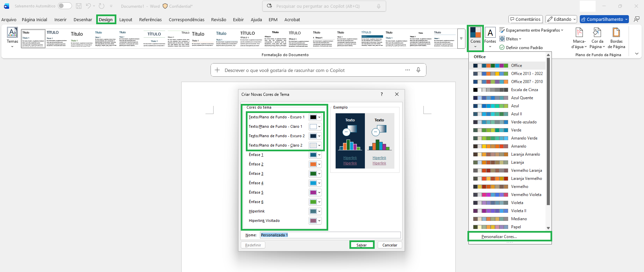Open the Arquivo menu

point(9,20)
